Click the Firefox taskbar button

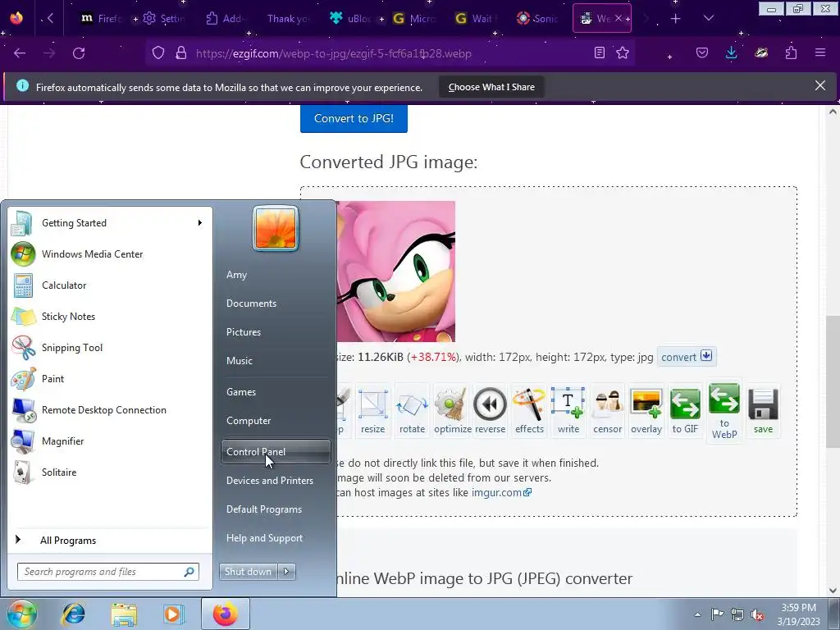click(x=225, y=614)
